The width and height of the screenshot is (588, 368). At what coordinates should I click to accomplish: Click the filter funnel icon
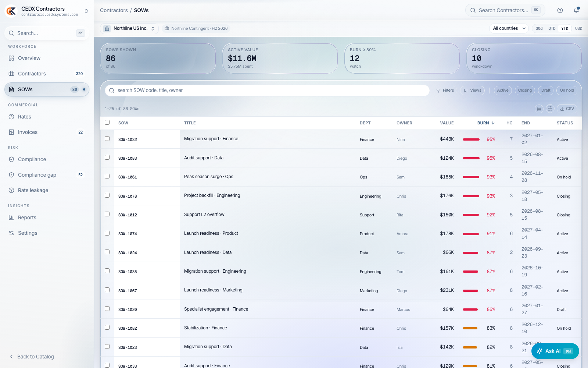click(x=438, y=91)
